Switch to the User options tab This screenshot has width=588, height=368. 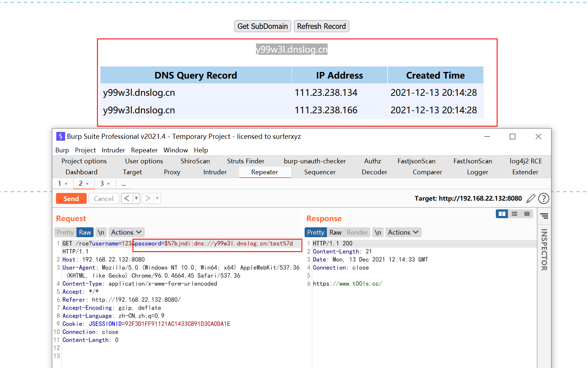click(x=144, y=161)
